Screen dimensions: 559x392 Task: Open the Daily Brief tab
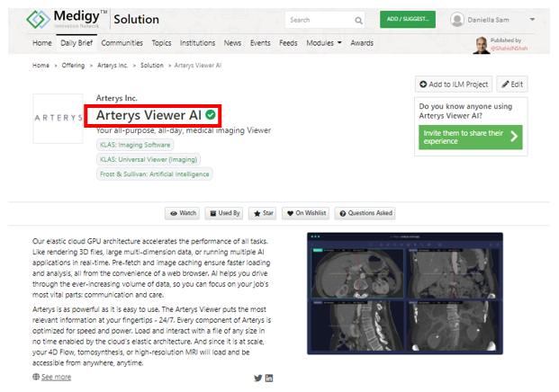(77, 43)
